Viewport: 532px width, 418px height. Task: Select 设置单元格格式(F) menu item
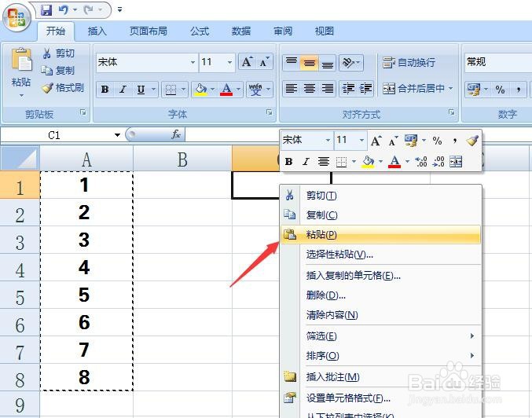(x=380, y=398)
